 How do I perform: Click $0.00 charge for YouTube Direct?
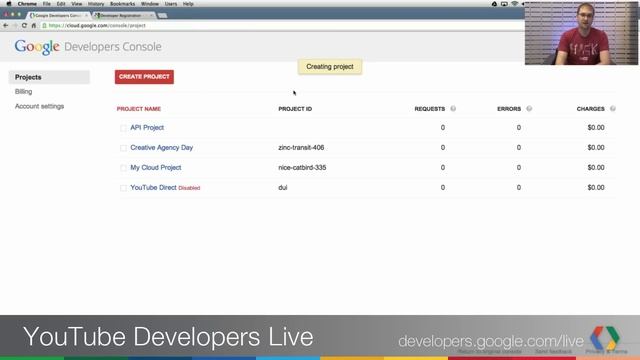[596, 187]
